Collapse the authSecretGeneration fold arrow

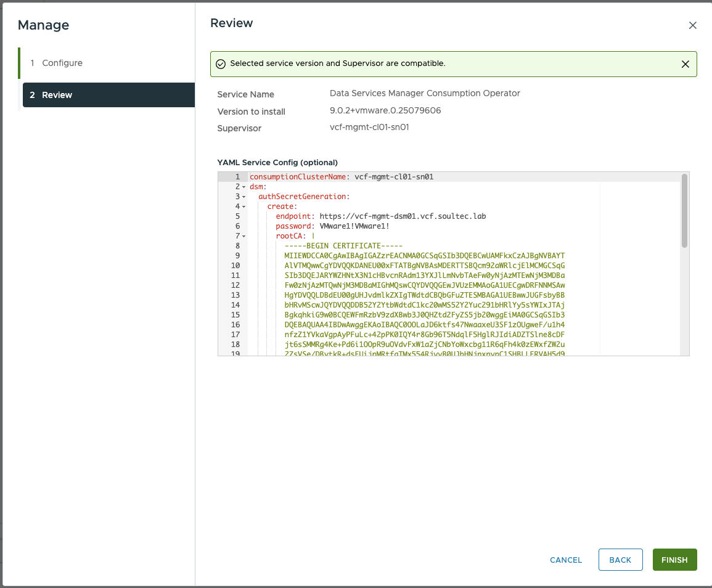(x=243, y=196)
